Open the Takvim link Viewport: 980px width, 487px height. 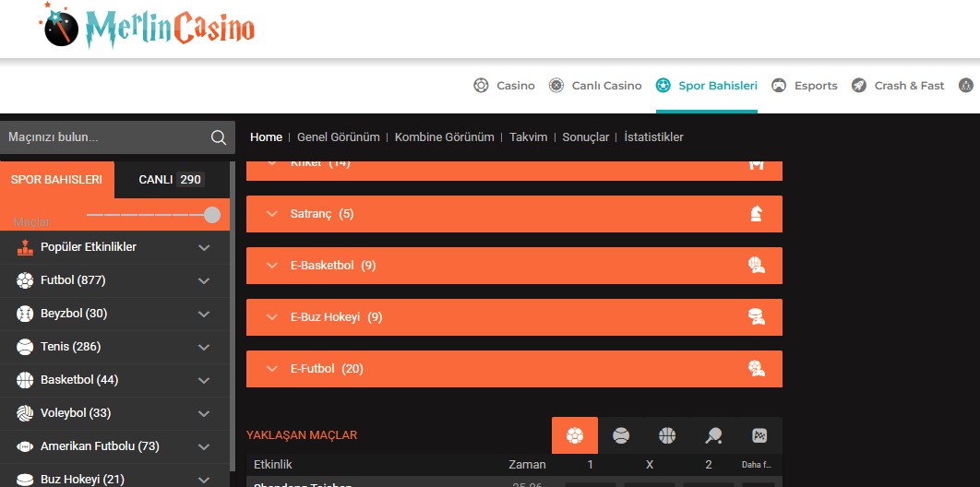click(x=528, y=137)
